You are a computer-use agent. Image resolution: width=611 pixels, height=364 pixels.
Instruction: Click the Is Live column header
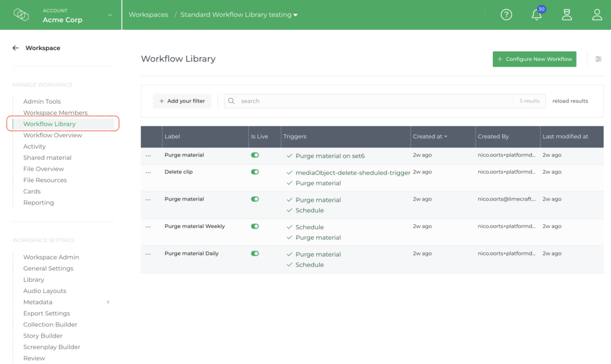point(260,137)
